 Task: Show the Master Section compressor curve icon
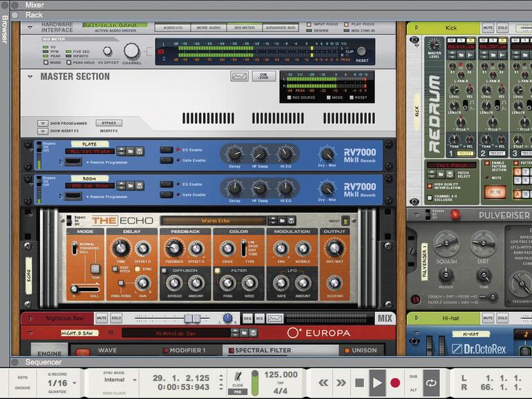click(x=240, y=76)
